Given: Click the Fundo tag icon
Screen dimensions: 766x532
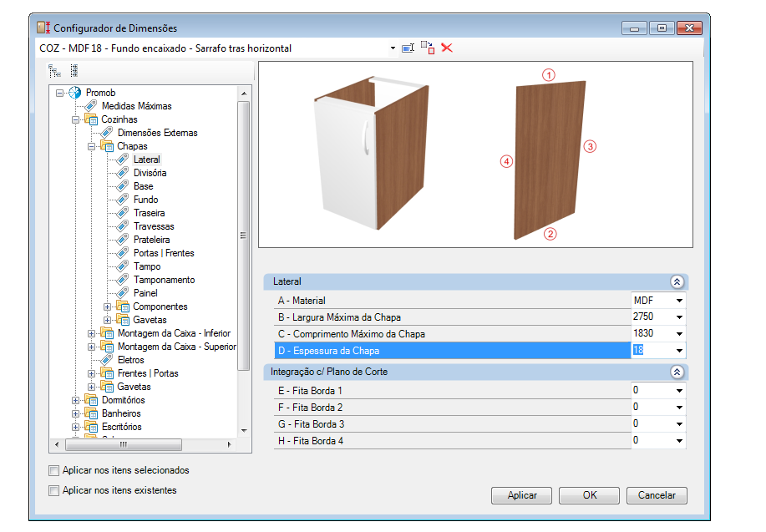Looking at the screenshot, I should point(123,200).
